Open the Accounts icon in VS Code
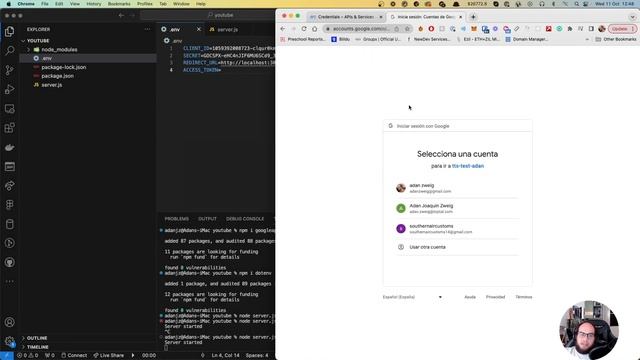This screenshot has height=360, width=640. (9, 322)
